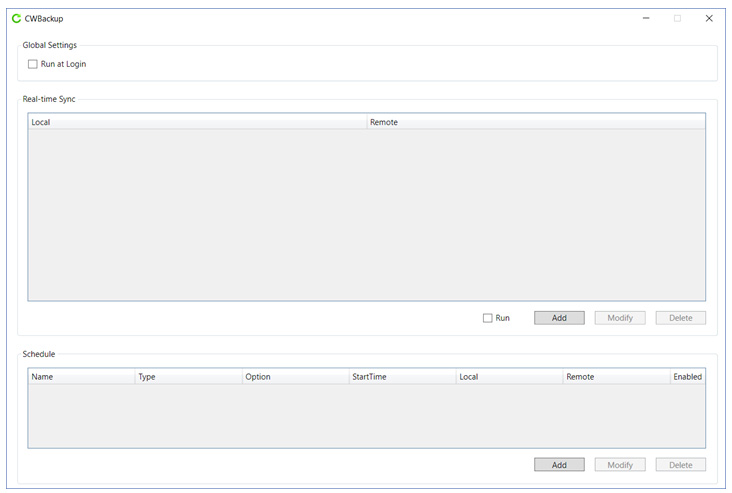
Task: Click the Type column header in Schedule
Action: coord(189,377)
